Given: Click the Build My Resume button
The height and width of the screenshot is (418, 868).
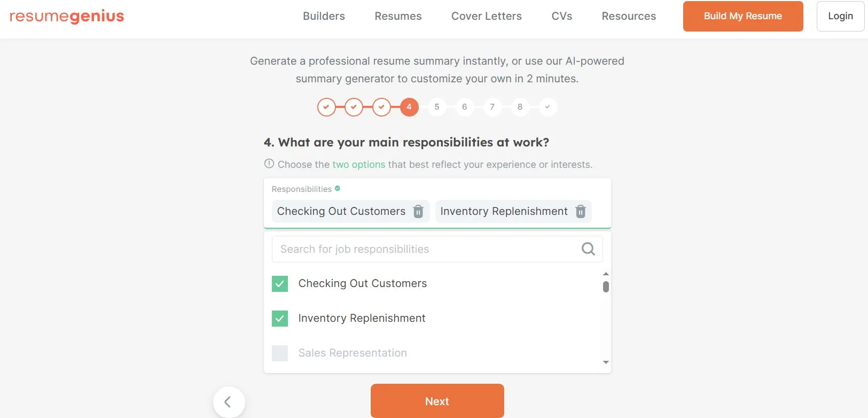Looking at the screenshot, I should coord(742,16).
